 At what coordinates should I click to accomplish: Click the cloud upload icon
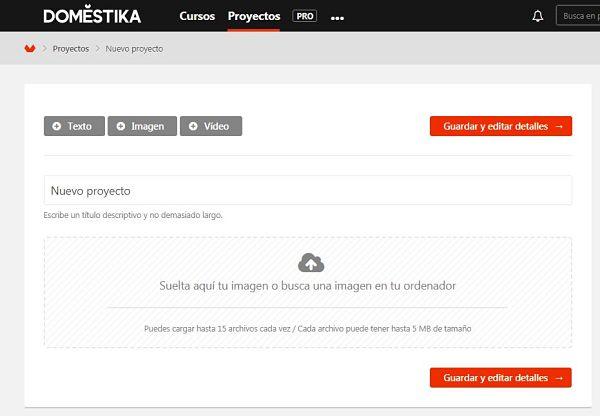tap(311, 263)
